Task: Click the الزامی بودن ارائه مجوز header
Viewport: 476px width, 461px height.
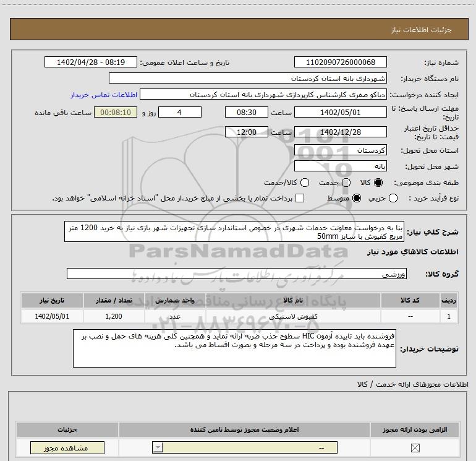Action: [415, 429]
